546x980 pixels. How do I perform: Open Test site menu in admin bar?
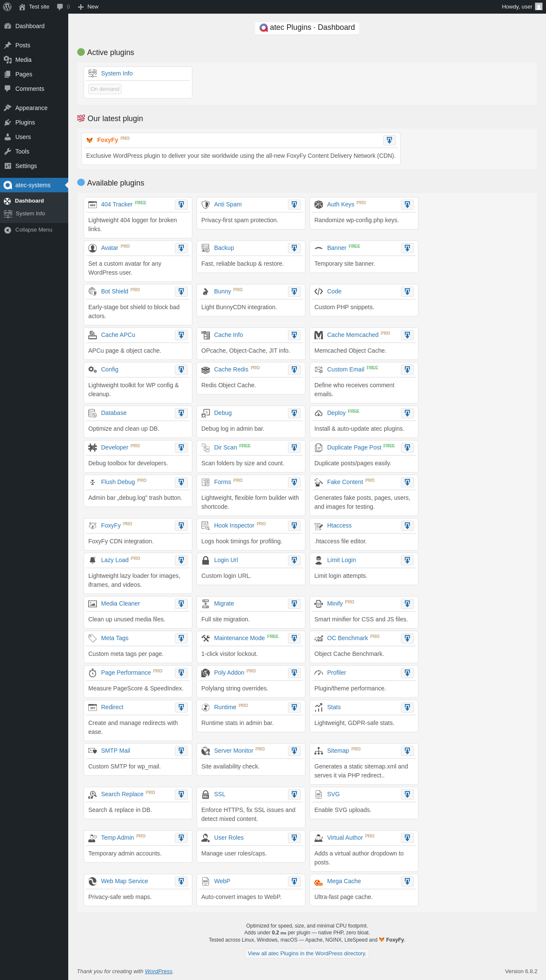(34, 7)
